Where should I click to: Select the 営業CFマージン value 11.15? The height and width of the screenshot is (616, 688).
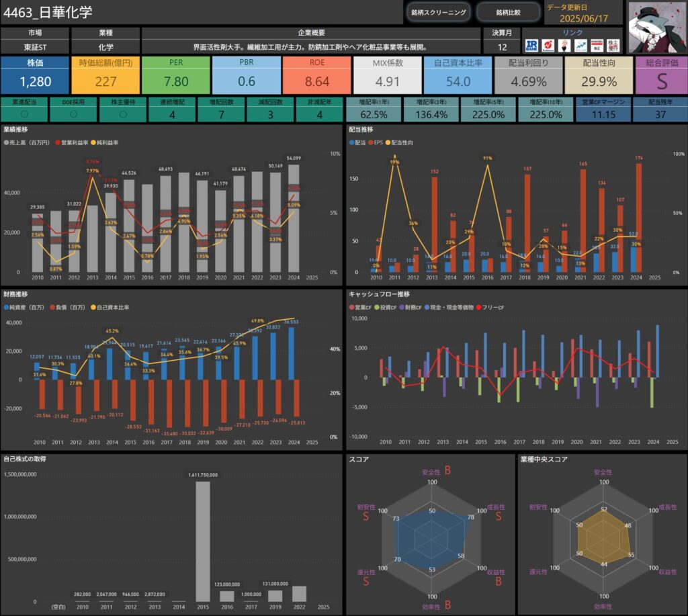604,115
